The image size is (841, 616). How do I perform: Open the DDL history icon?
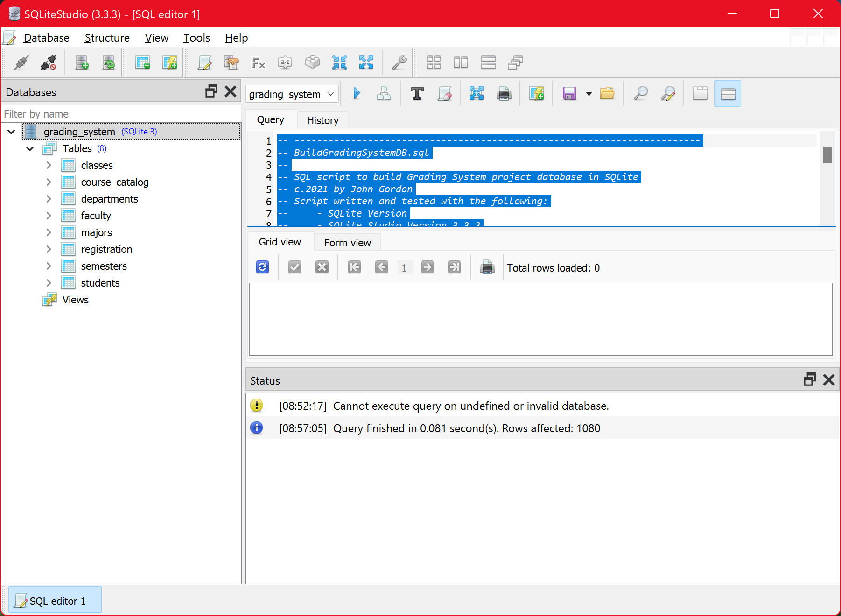point(231,63)
